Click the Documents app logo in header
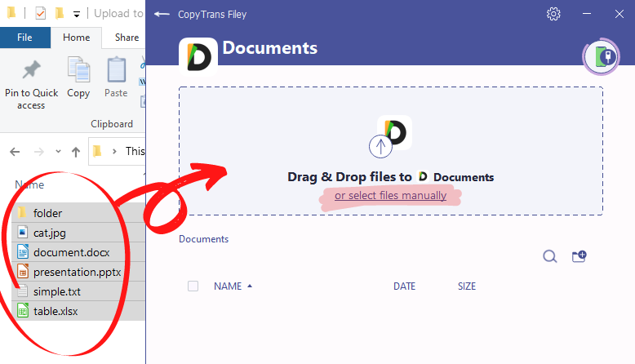 tap(198, 57)
